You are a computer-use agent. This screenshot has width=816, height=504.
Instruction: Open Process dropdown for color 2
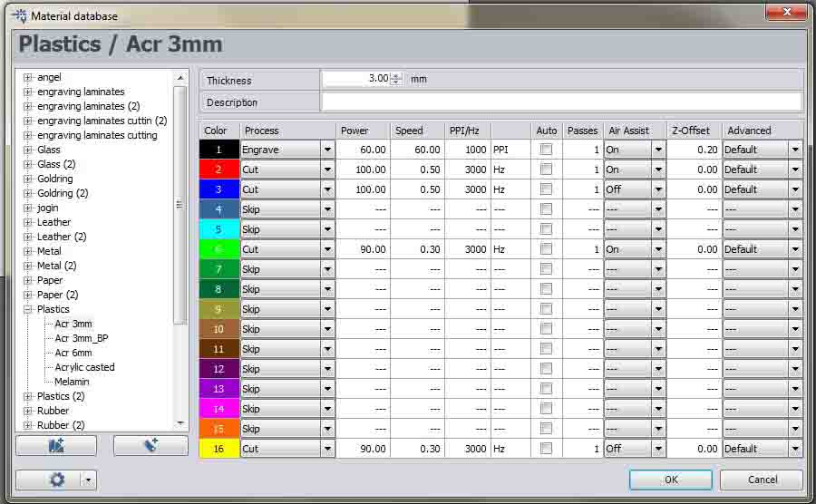pos(327,170)
